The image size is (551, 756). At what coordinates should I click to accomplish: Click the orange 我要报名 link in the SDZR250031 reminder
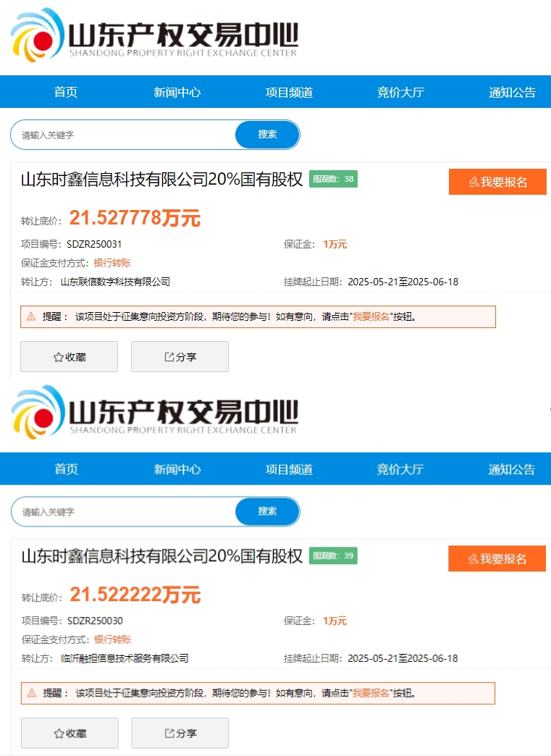(x=371, y=316)
